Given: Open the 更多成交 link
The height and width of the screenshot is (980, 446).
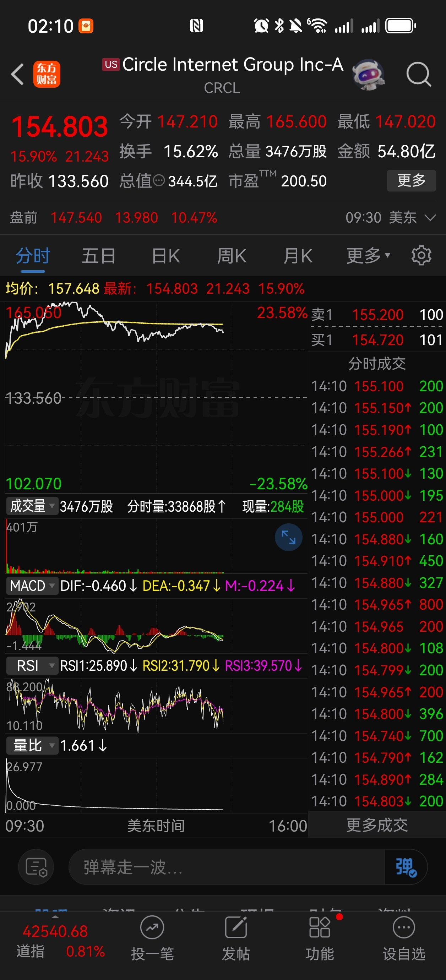Looking at the screenshot, I should [377, 825].
